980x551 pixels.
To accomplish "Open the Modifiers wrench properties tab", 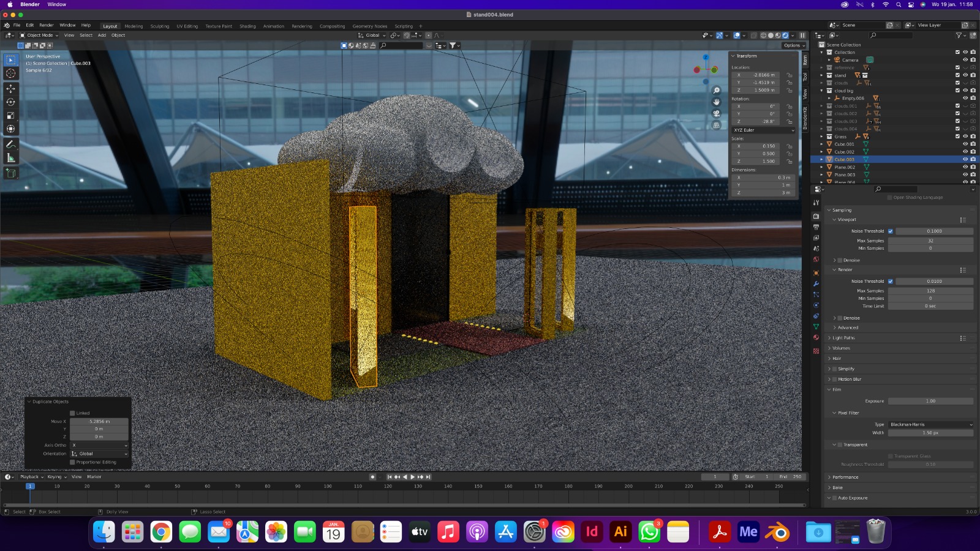I will pyautogui.click(x=816, y=284).
